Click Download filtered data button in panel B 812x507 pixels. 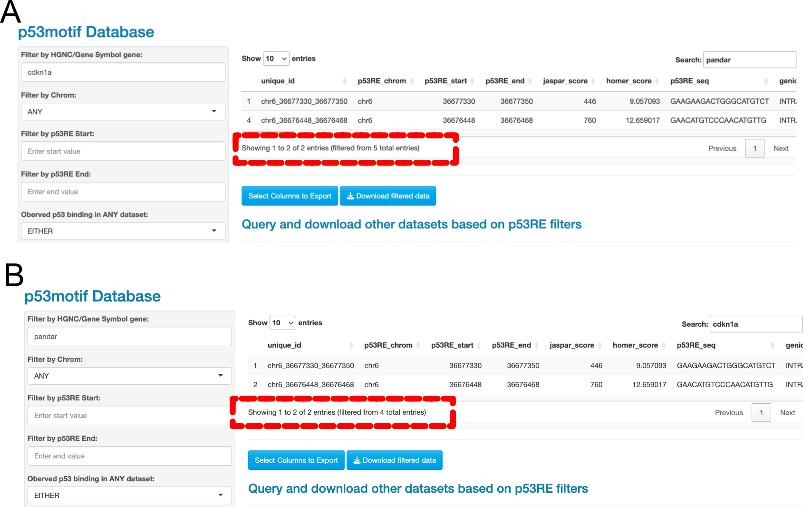click(395, 460)
